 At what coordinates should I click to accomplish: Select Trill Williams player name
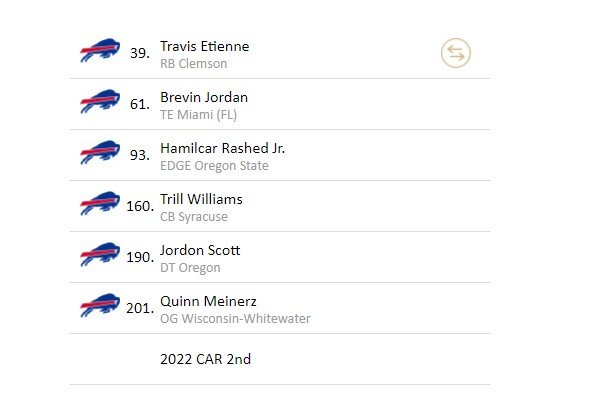point(201,199)
